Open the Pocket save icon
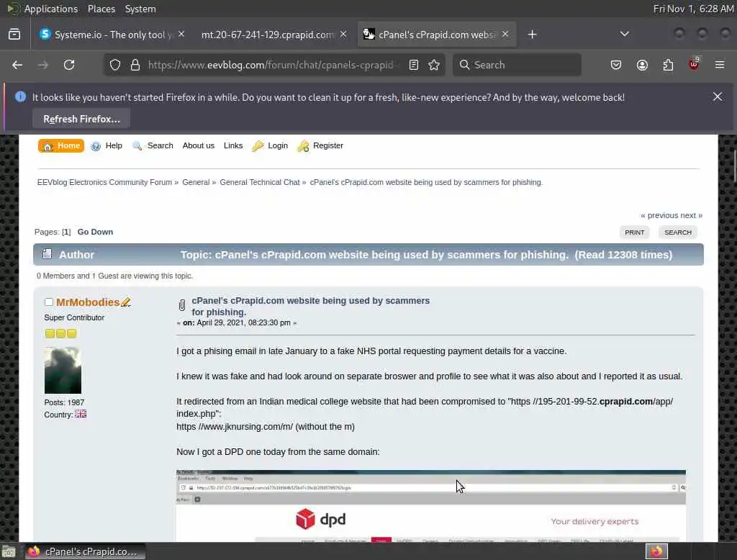Screen dimensions: 737x560 click(x=616, y=65)
